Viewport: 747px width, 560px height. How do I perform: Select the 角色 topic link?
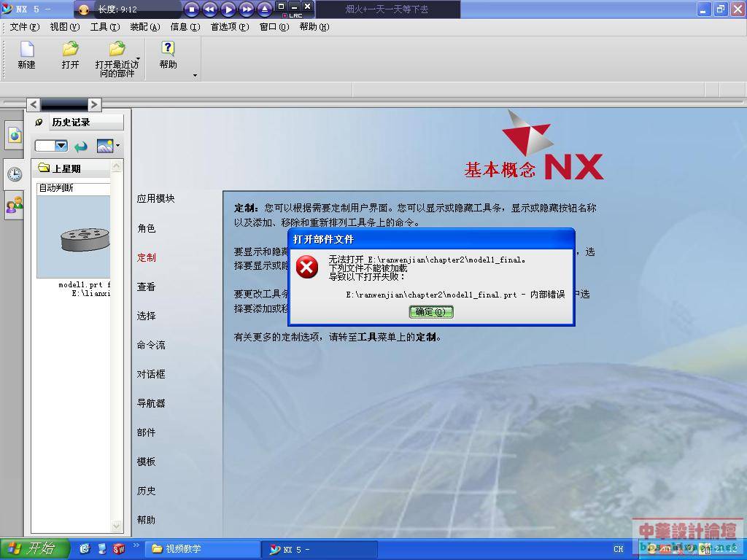click(x=146, y=228)
